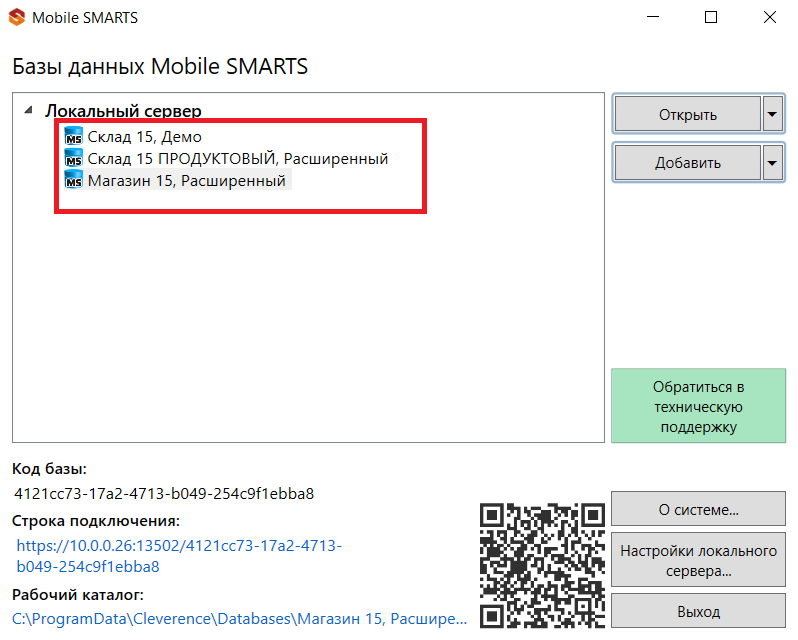The width and height of the screenshot is (798, 640).
Task: Click the QR code image
Action: pos(543,565)
